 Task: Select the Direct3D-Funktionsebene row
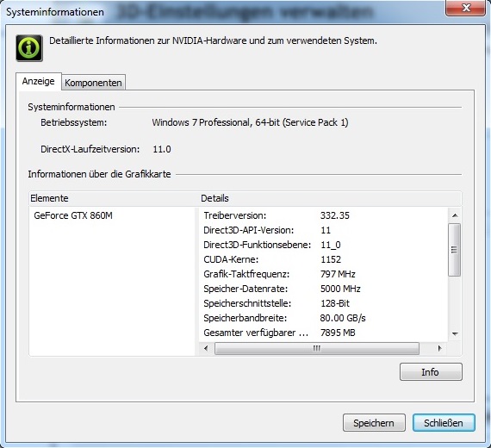323,245
